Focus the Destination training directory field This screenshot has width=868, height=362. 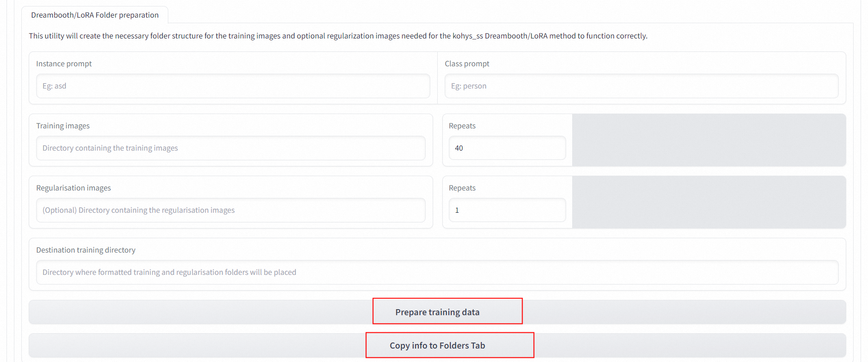[x=437, y=272]
